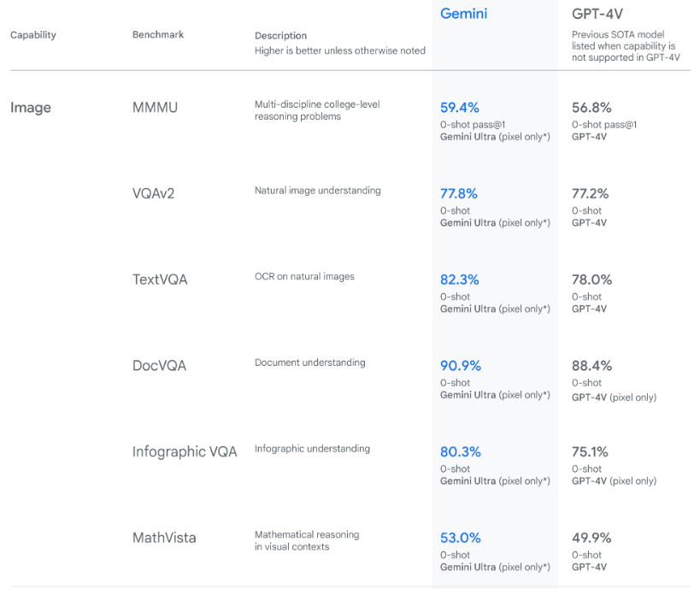Image resolution: width=700 pixels, height=589 pixels.
Task: Click Gemini's 59.4% MMMU score
Action: [x=459, y=108]
